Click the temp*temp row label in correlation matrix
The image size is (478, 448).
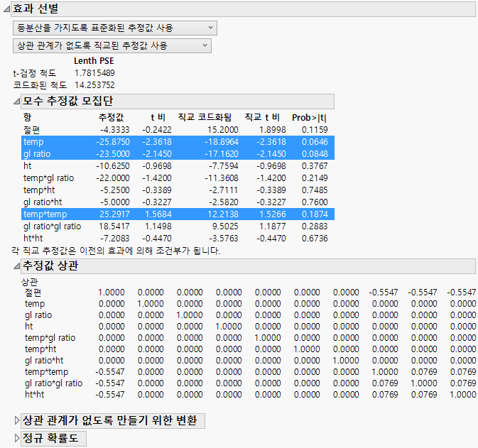[x=47, y=372]
